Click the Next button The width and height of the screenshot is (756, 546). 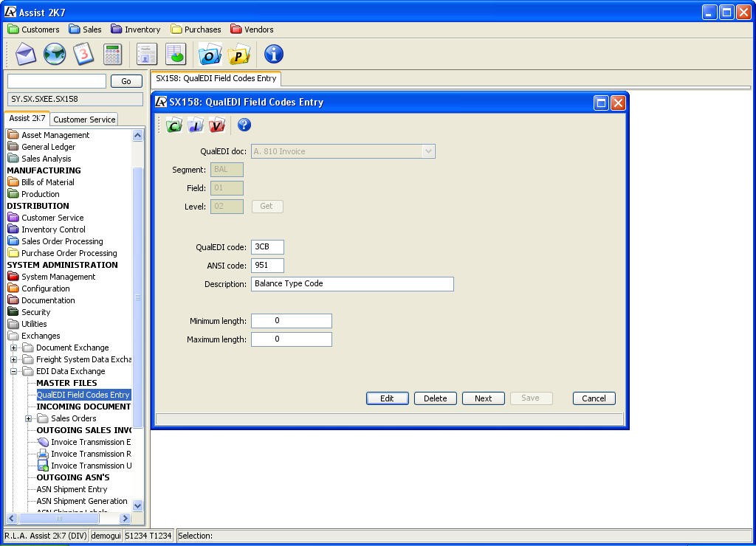coord(483,398)
